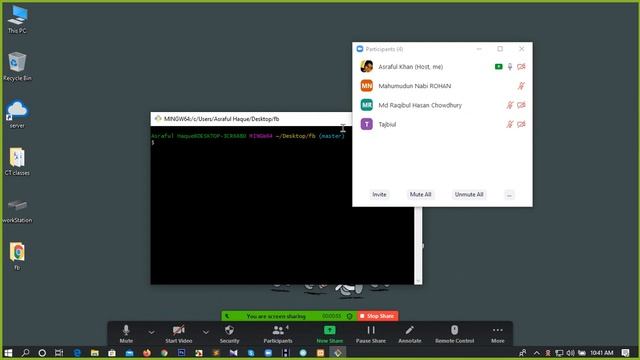Click the Cortana circle on taskbar
Viewport: 640px width, 360px height.
[x=42, y=353]
